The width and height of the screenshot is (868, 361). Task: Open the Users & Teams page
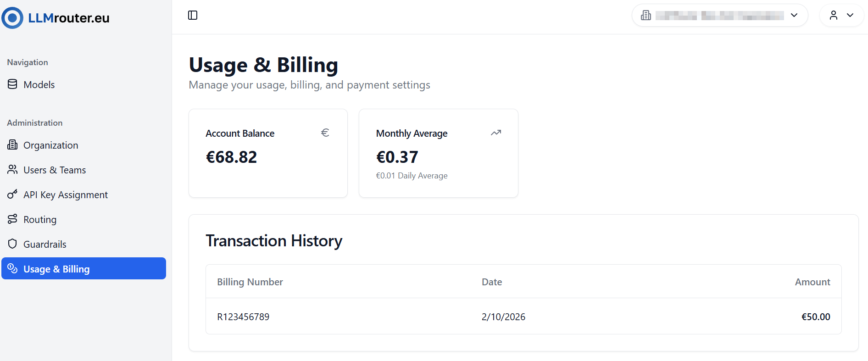55,170
